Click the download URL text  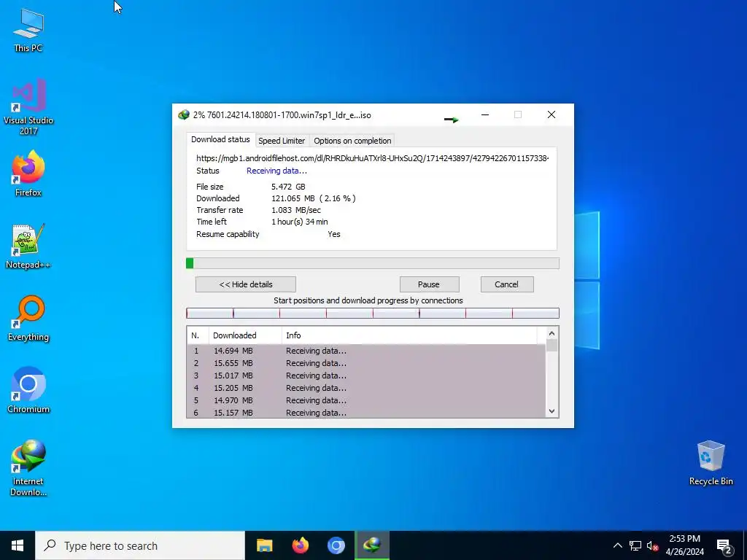point(373,158)
